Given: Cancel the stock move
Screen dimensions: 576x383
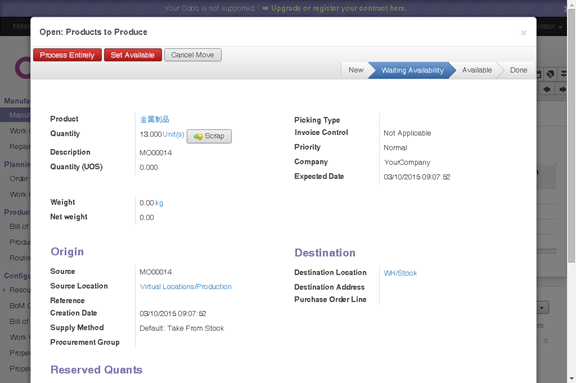Looking at the screenshot, I should 192,55.
